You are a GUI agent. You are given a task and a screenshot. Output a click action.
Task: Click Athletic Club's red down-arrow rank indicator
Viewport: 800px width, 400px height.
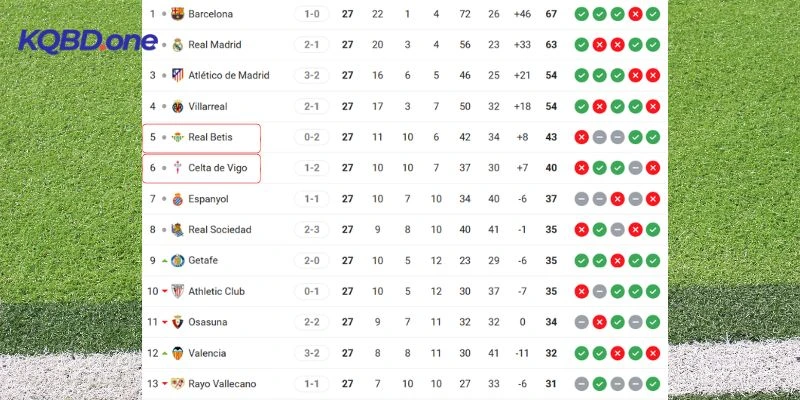click(164, 292)
